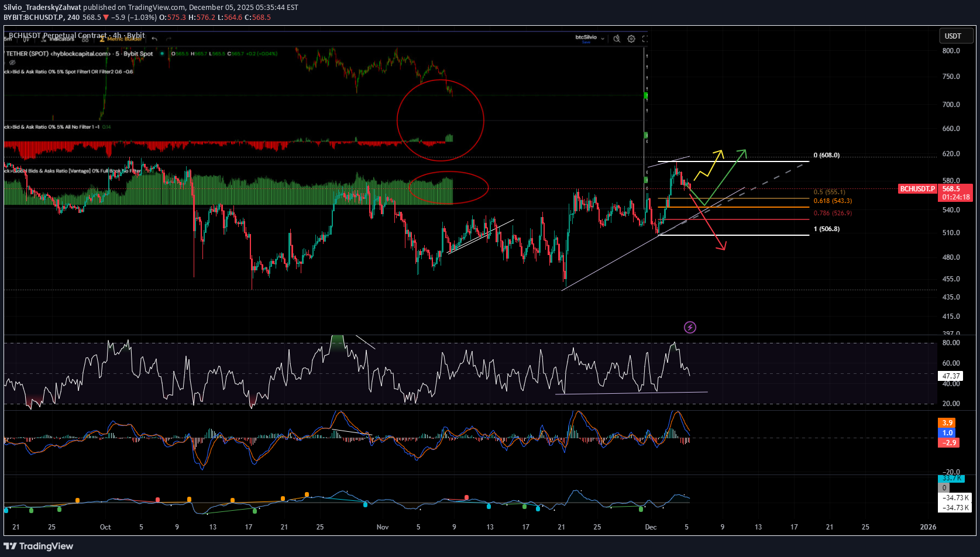Click the Undo arrow in the toolbar

(154, 39)
